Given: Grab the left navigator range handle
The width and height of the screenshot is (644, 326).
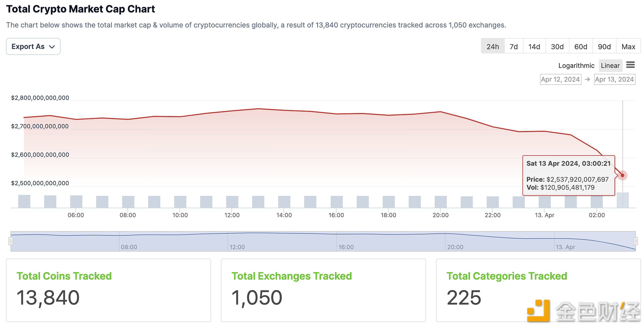Looking at the screenshot, I should click(x=10, y=241).
